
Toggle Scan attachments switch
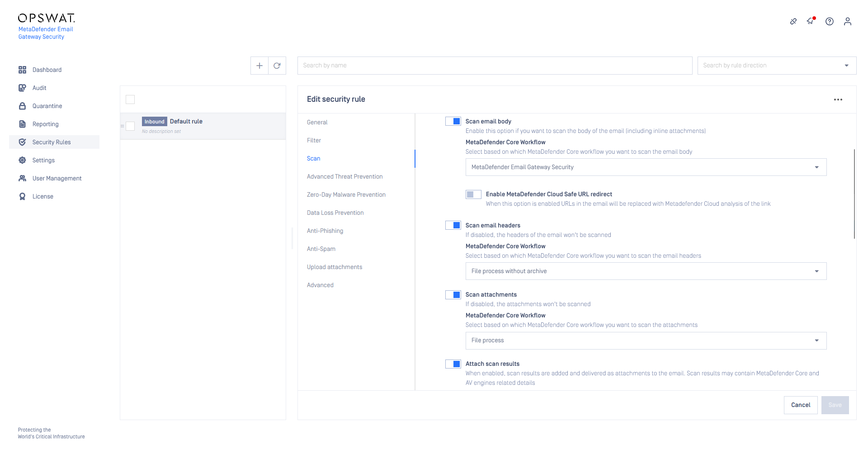[x=453, y=295]
